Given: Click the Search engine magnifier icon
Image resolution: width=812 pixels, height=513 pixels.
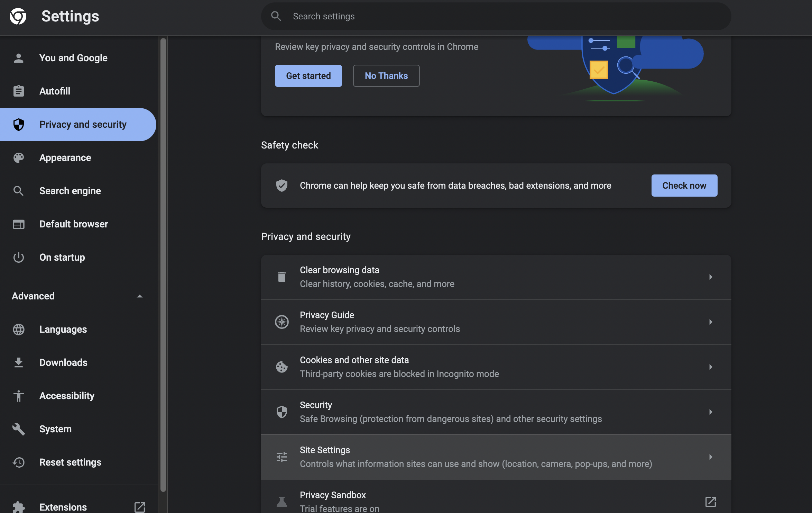Looking at the screenshot, I should point(18,191).
